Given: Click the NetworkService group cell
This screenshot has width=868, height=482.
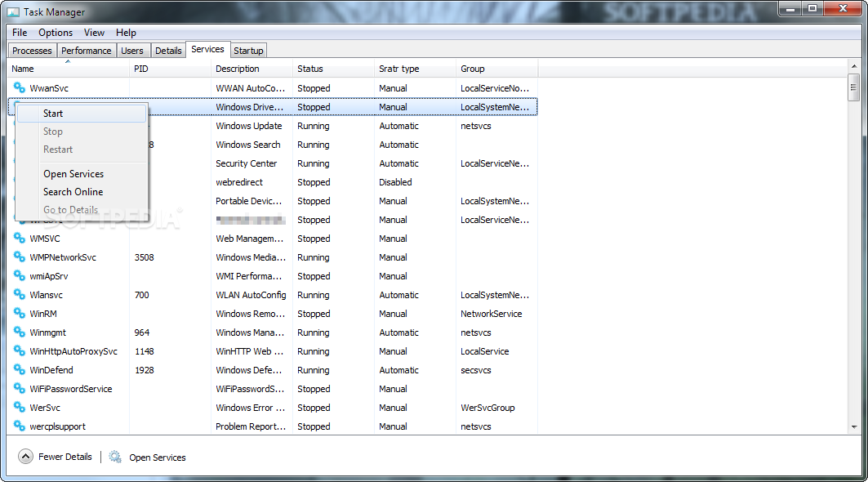Looking at the screenshot, I should tap(491, 314).
